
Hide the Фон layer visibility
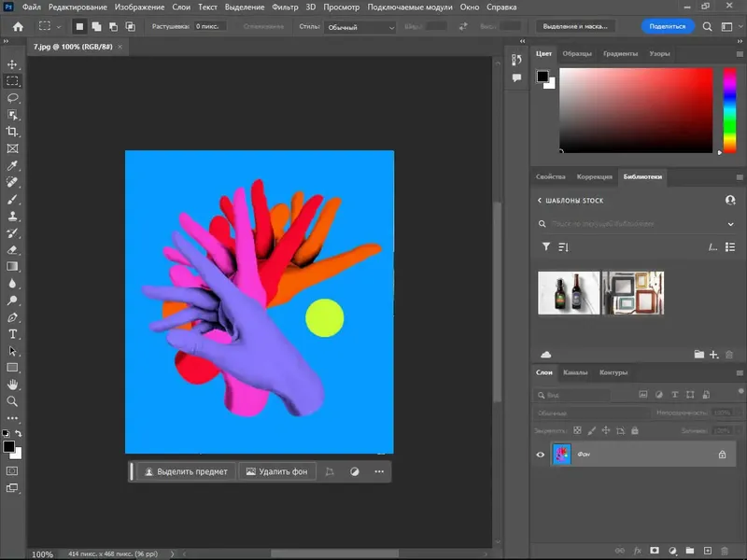[541, 454]
